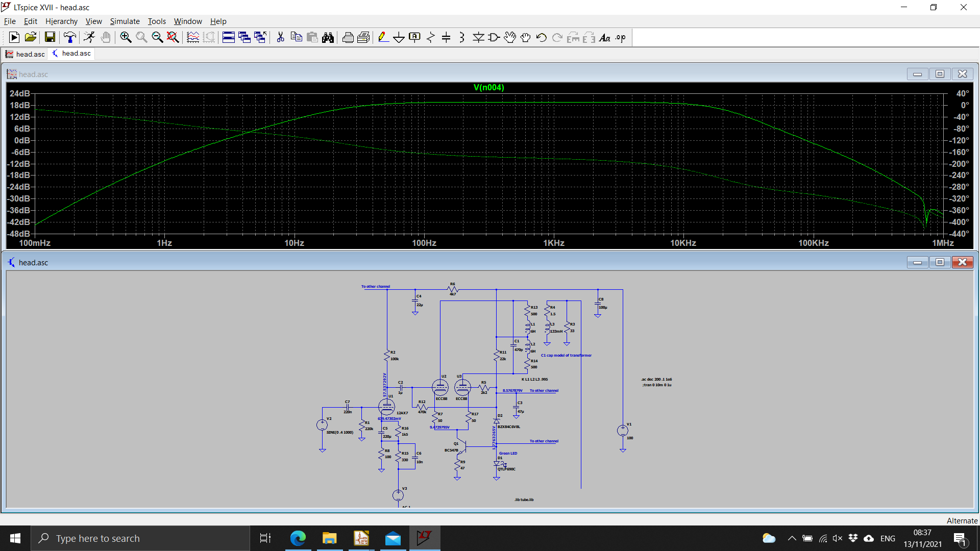Click the Zoom Out magnifier icon
980x551 pixels.
[157, 37]
